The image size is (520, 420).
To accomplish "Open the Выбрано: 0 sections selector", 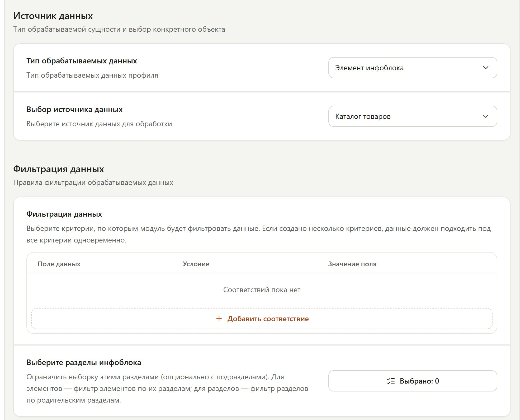I will coord(413,381).
